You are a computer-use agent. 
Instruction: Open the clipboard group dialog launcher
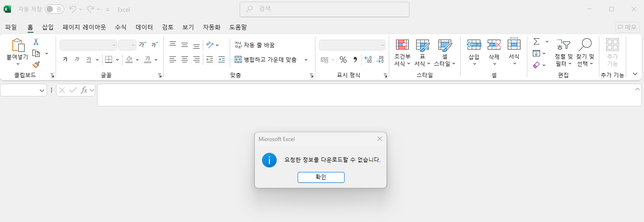tap(52, 76)
